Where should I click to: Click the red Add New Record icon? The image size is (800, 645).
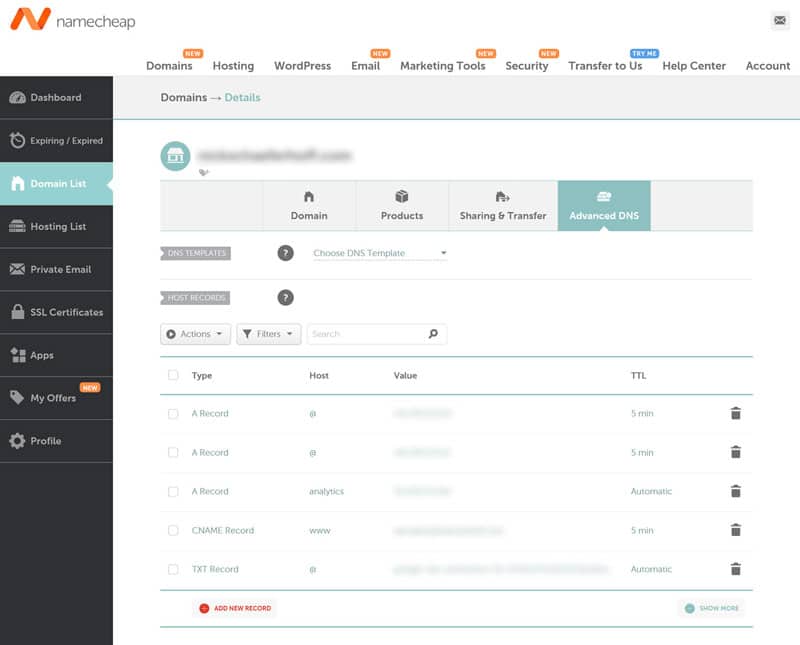point(204,608)
